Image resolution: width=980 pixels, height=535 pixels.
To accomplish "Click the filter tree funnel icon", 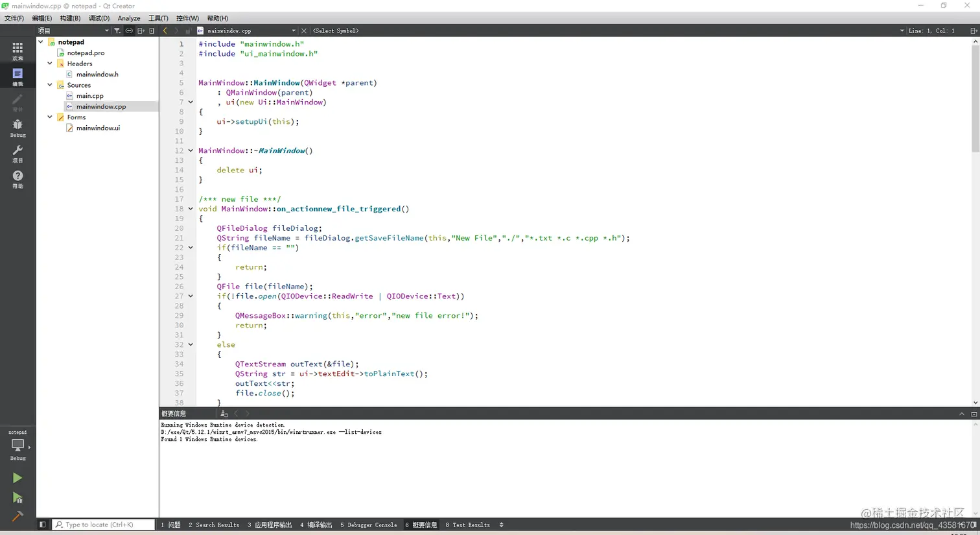I will 117,30.
